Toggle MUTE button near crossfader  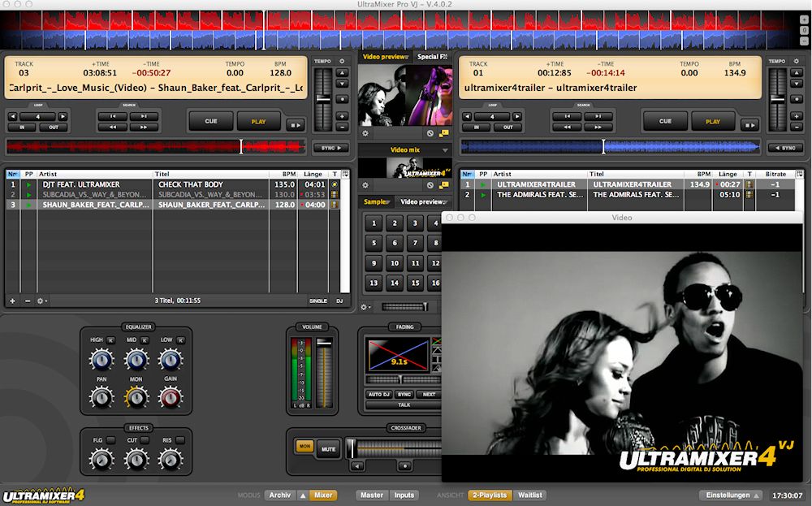click(328, 449)
